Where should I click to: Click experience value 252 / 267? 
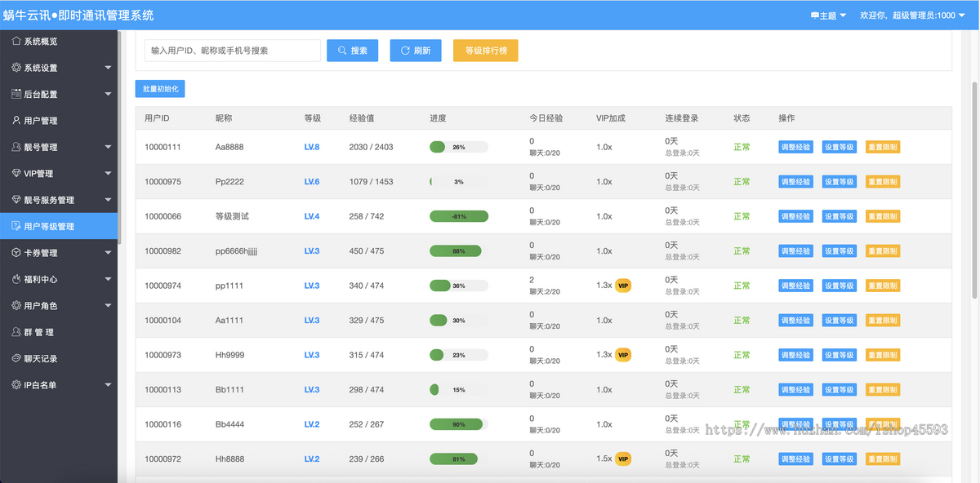[x=366, y=424]
